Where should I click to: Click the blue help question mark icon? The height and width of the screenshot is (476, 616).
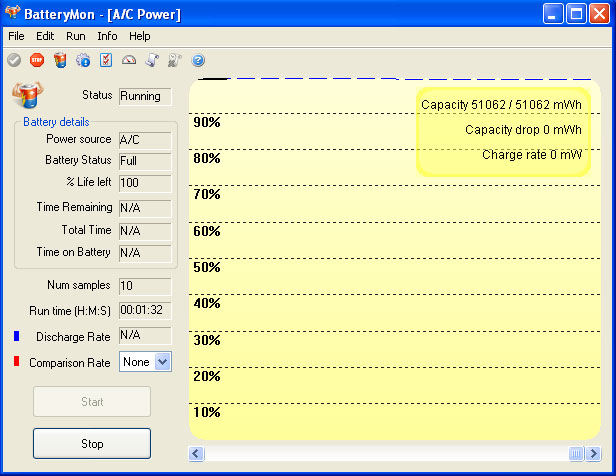pos(198,60)
